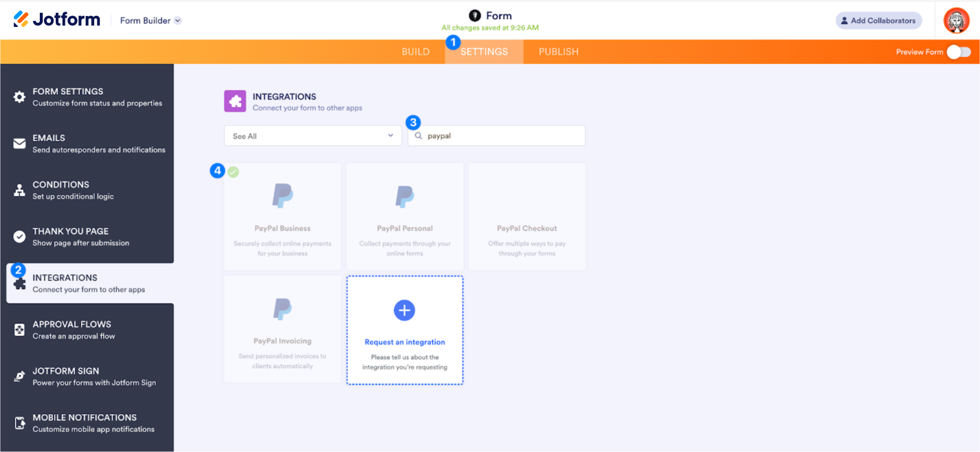Screen dimensions: 980x452
Task: Click the blue plus icon
Action: (x=405, y=311)
